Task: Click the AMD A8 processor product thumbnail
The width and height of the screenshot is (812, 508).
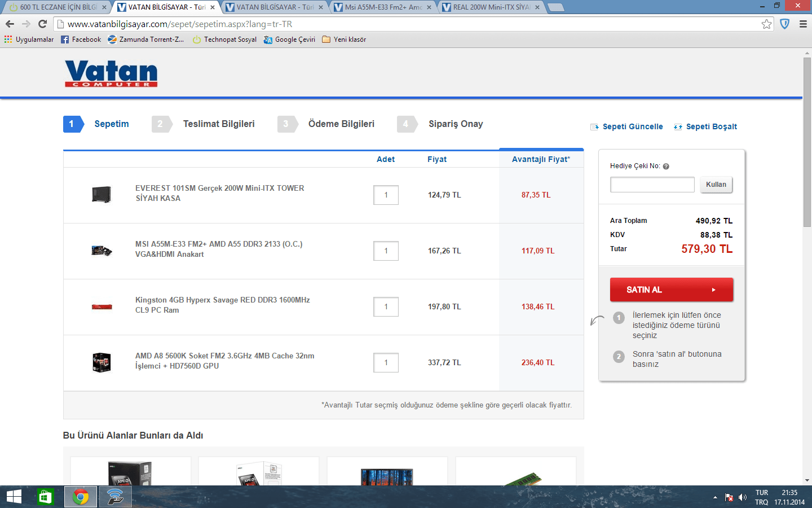Action: click(101, 362)
